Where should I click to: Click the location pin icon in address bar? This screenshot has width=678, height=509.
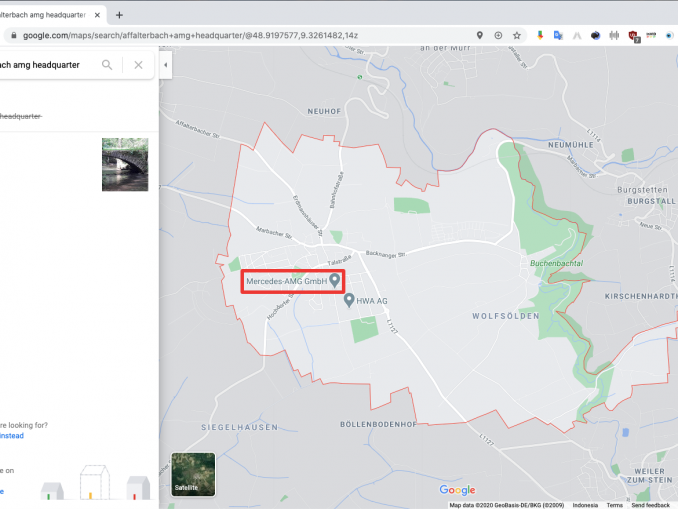click(x=480, y=35)
